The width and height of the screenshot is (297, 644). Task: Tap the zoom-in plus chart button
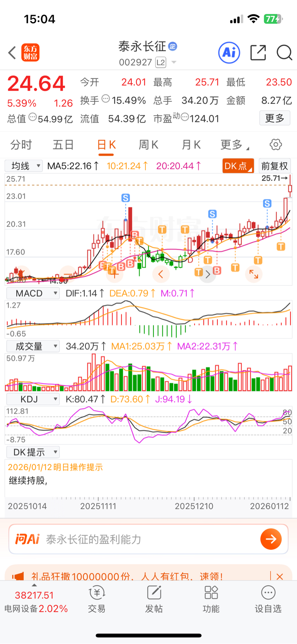tap(114, 274)
